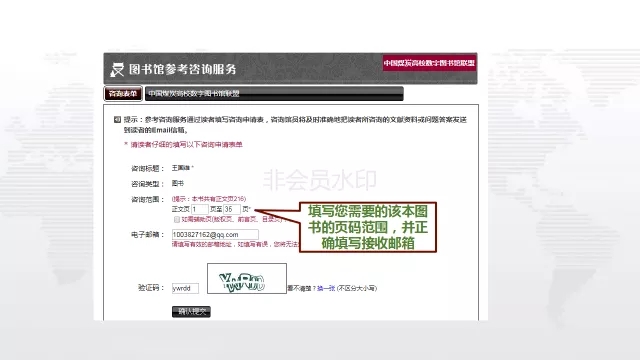
Task: Click the red page count hint text
Action: pos(209,199)
